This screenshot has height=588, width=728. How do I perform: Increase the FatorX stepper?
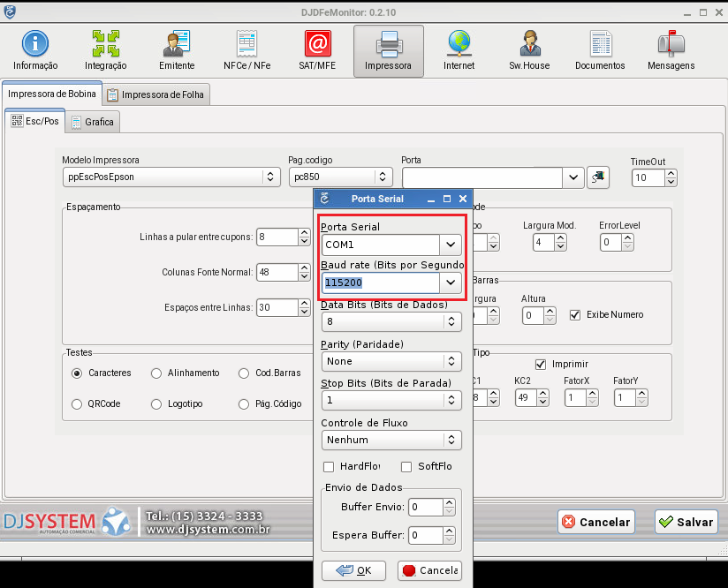click(593, 394)
